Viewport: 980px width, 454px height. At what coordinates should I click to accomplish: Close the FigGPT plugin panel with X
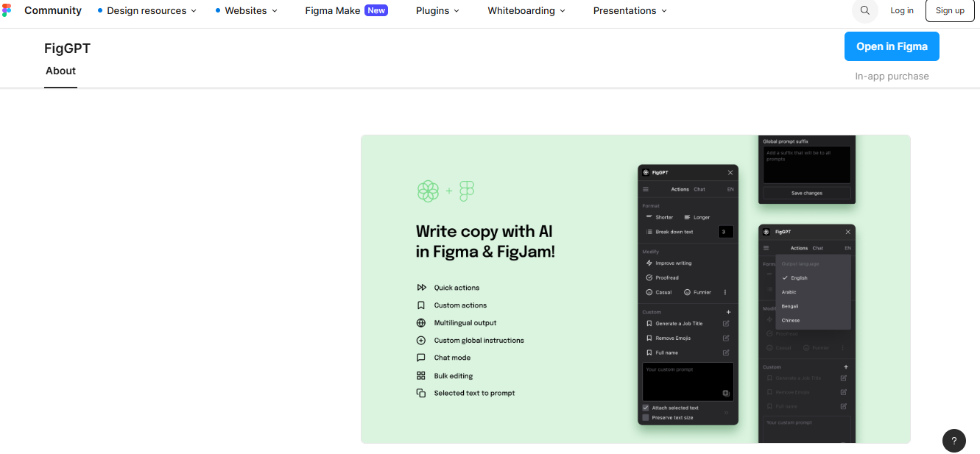[730, 172]
